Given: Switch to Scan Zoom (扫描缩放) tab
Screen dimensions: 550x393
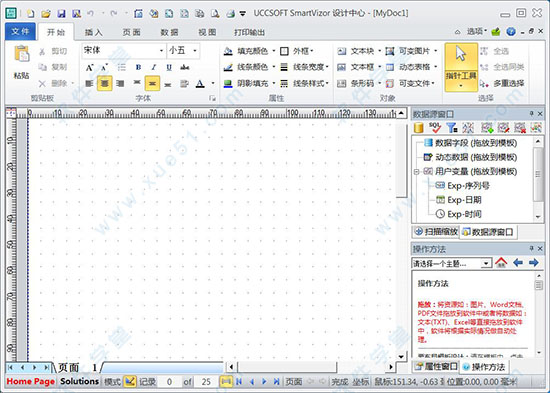Looking at the screenshot, I should [436, 232].
